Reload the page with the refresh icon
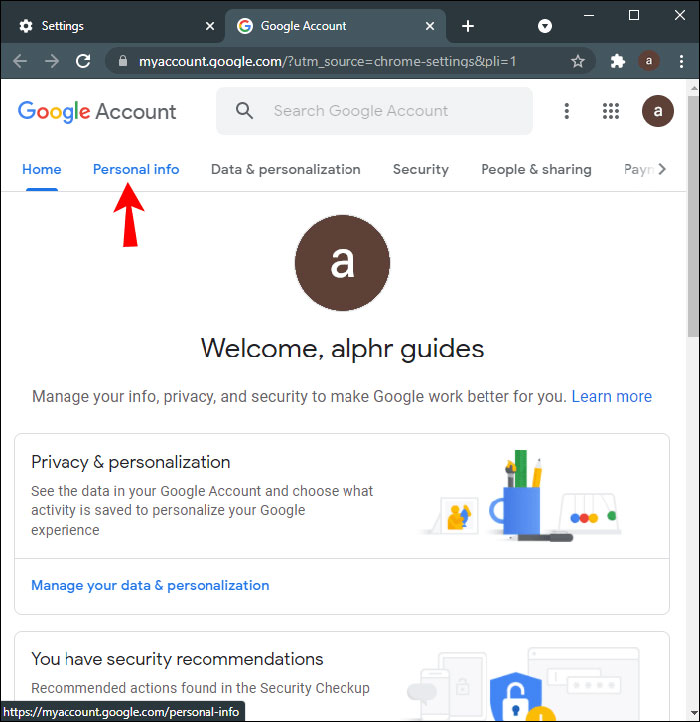 [x=83, y=61]
